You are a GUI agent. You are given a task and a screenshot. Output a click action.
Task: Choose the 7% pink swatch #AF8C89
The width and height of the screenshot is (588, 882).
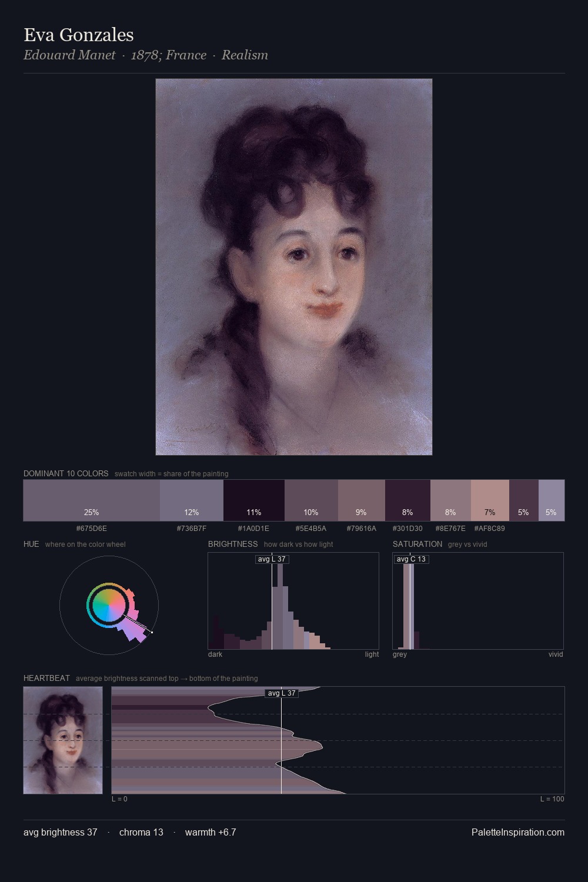pos(490,500)
